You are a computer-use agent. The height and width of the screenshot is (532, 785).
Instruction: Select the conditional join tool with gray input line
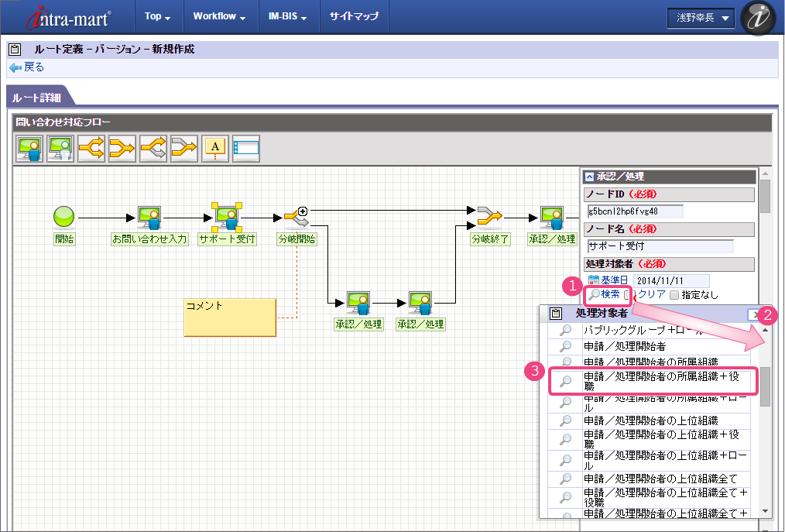pos(184,149)
